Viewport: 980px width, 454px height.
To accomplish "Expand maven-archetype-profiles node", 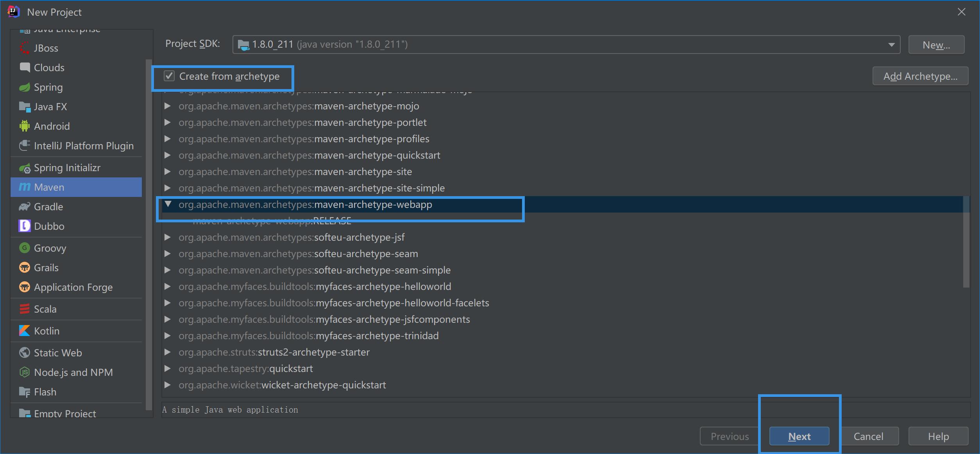I will tap(168, 139).
